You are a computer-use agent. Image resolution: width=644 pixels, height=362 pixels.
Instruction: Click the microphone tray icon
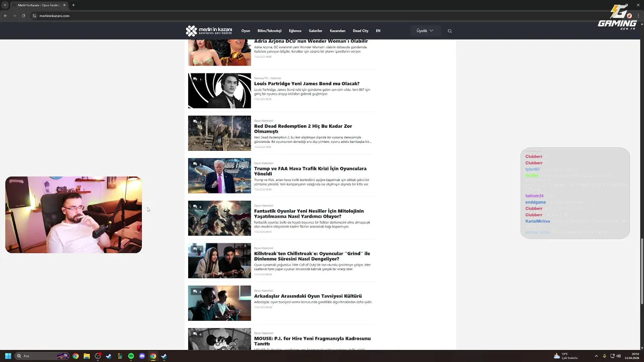(604, 356)
